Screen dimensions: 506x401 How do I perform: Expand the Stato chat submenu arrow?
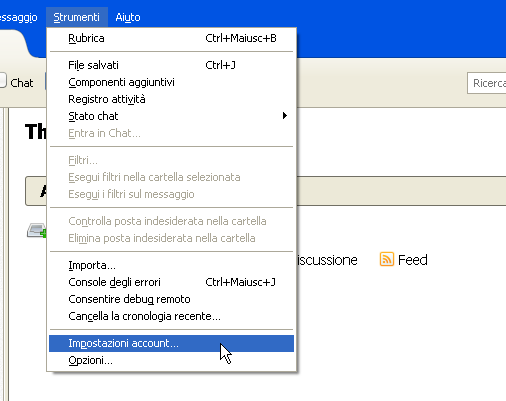click(285, 116)
